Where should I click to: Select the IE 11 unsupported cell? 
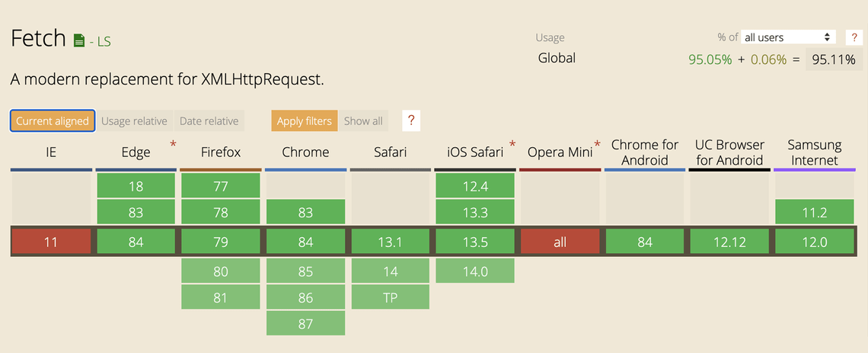pos(51,242)
